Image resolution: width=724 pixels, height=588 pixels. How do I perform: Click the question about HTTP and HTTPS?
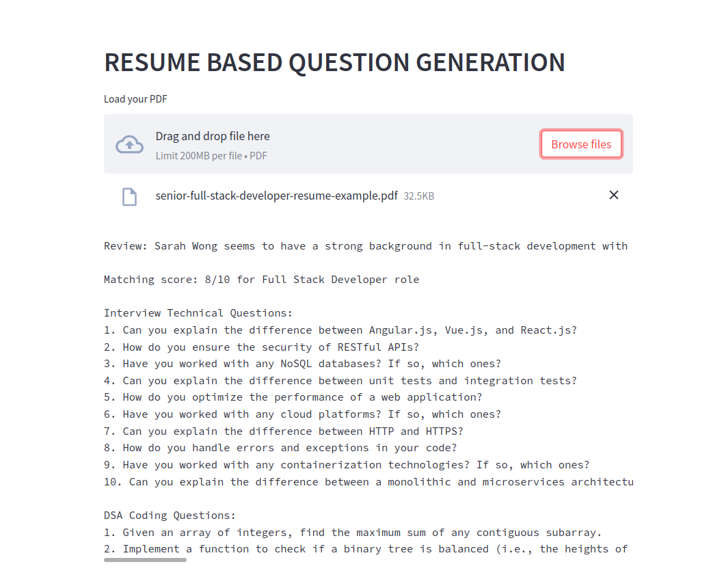284,431
